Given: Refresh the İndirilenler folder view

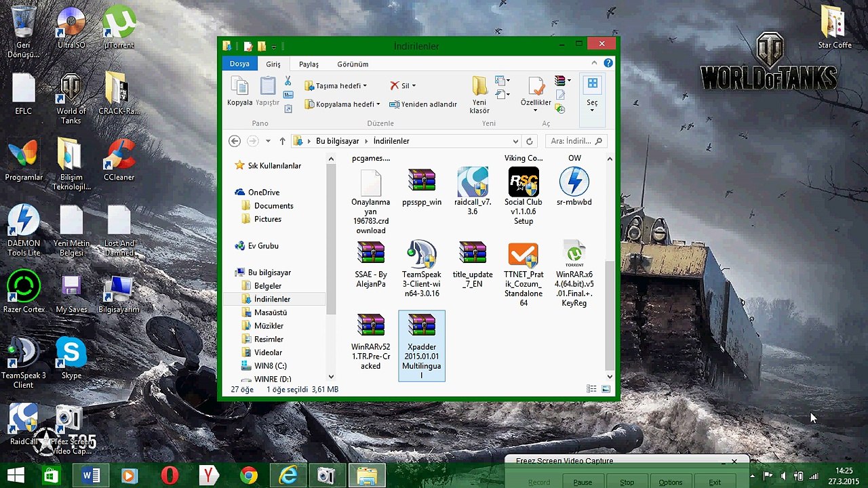Looking at the screenshot, I should coord(530,141).
